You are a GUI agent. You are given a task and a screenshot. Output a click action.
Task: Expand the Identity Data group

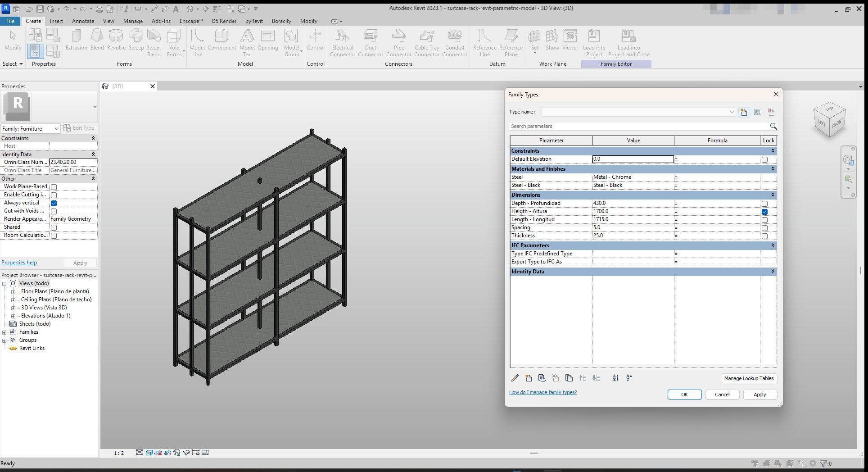coord(773,272)
